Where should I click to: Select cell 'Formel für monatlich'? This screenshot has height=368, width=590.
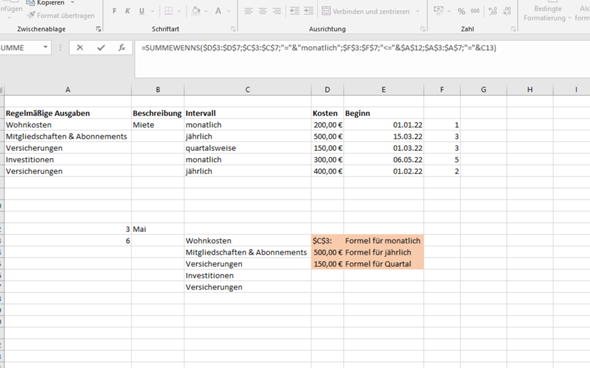(x=383, y=241)
